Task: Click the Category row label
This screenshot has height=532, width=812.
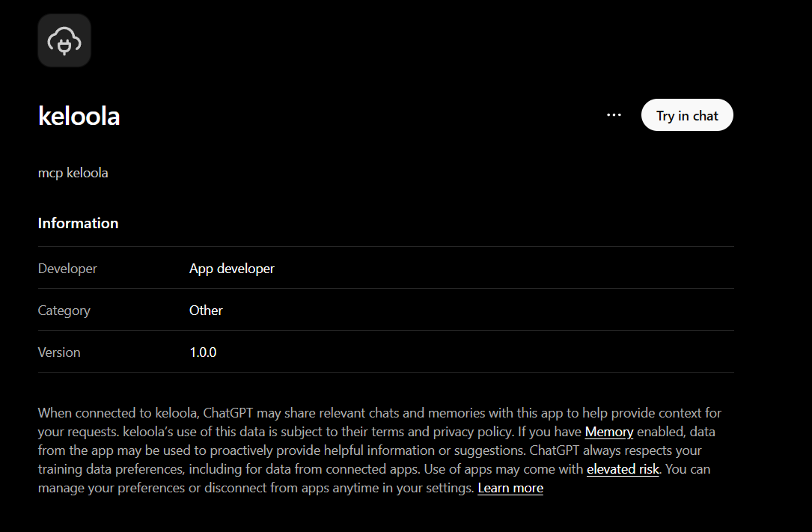Action: click(x=64, y=311)
